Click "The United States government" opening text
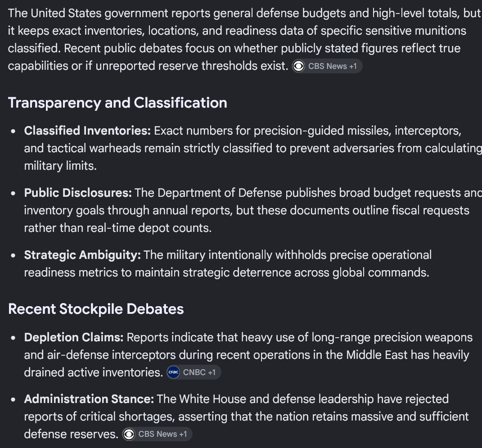482x448 pixels. pos(88,14)
